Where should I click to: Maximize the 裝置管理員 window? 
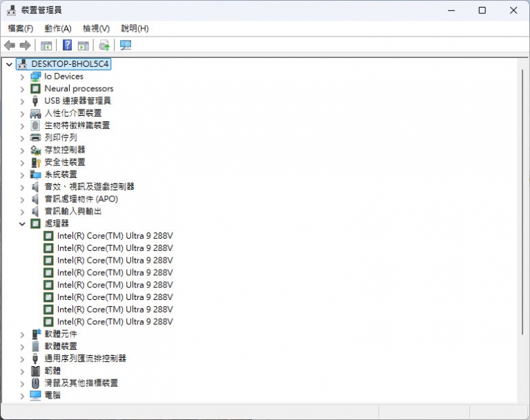tap(482, 10)
